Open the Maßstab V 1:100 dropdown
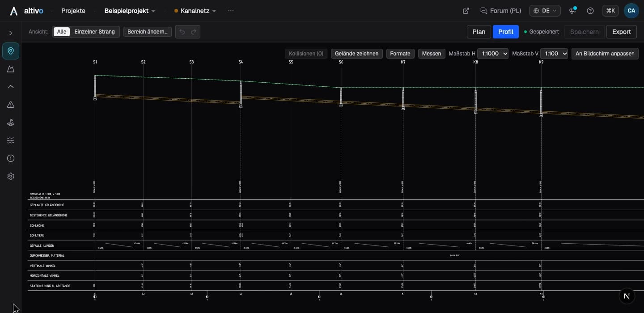The height and width of the screenshot is (313, 644). [554, 54]
